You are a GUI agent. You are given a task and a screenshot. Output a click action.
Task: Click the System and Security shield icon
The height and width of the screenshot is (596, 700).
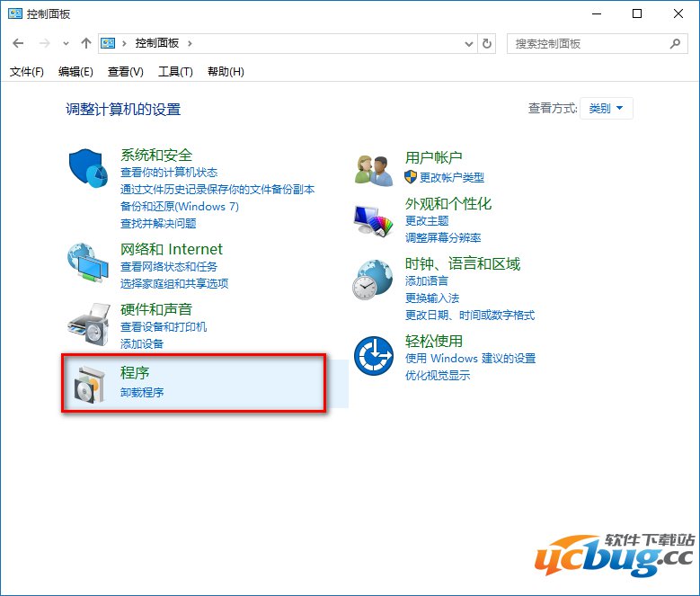(x=89, y=168)
